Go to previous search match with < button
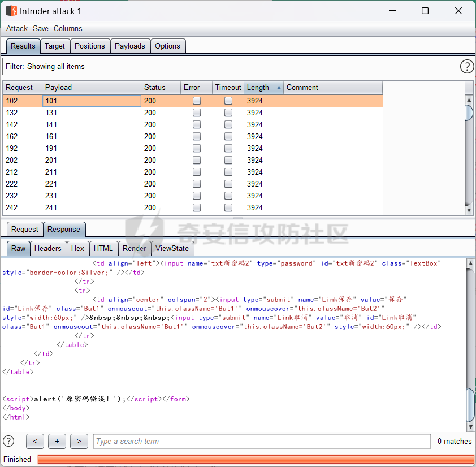 click(x=35, y=441)
